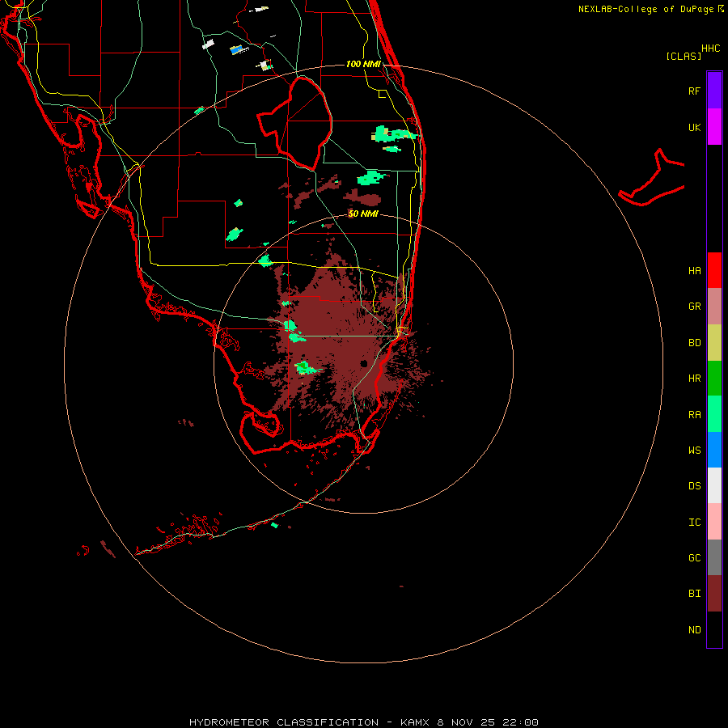Click the ND legend label
Screen dimensions: 728x728
tap(694, 630)
